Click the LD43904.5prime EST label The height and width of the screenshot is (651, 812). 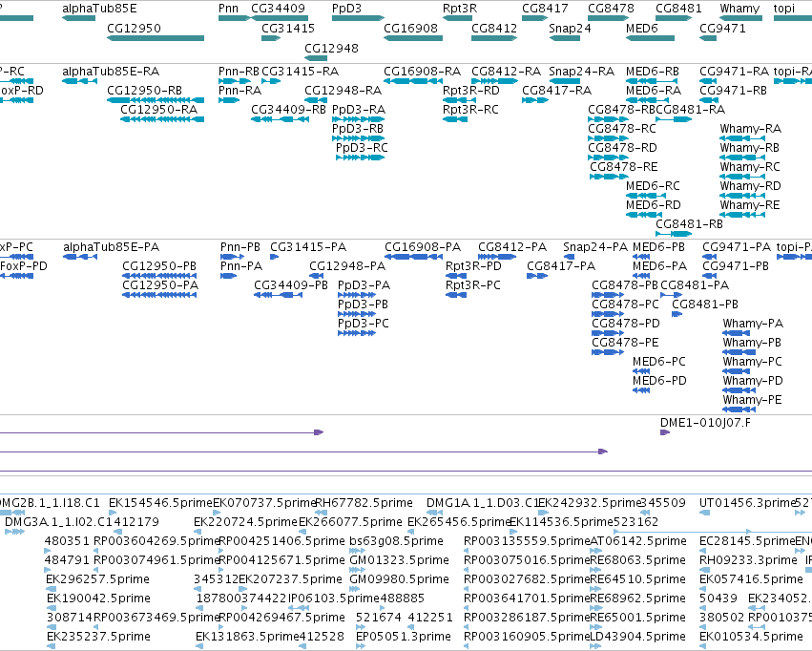[637, 637]
